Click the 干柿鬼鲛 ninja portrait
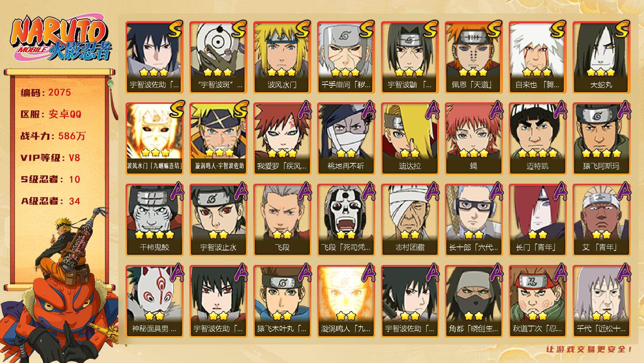 (154, 220)
